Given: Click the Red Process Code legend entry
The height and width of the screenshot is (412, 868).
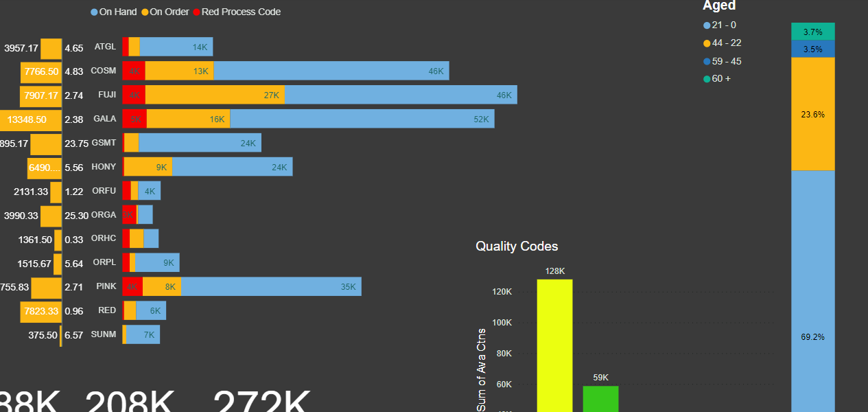Looking at the screenshot, I should point(237,12).
